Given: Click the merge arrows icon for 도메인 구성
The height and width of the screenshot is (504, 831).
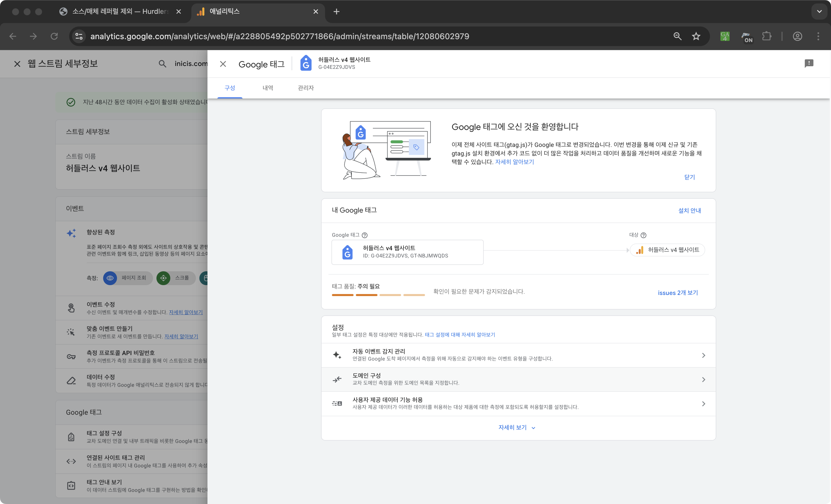Looking at the screenshot, I should 337,379.
